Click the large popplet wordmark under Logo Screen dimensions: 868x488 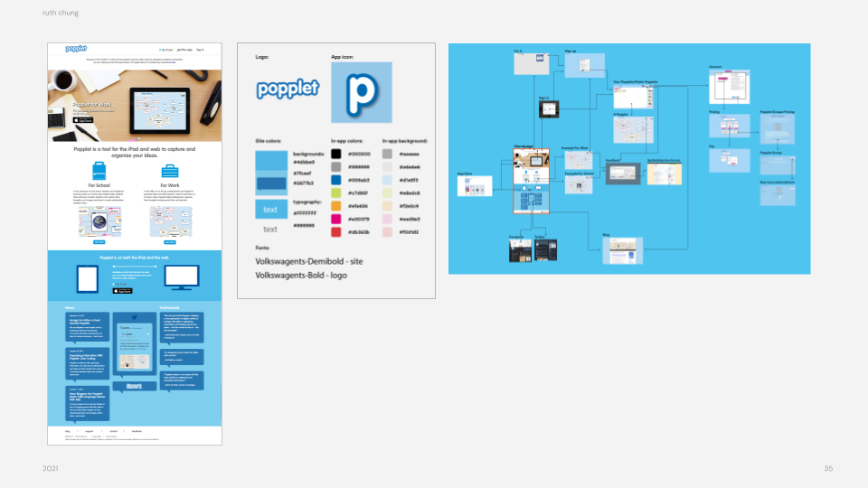(x=288, y=89)
